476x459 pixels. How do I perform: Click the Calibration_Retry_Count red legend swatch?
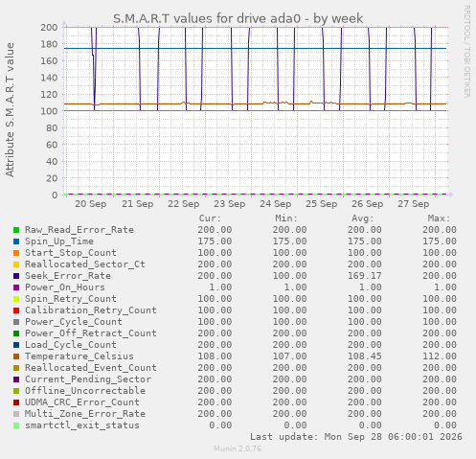(16, 310)
